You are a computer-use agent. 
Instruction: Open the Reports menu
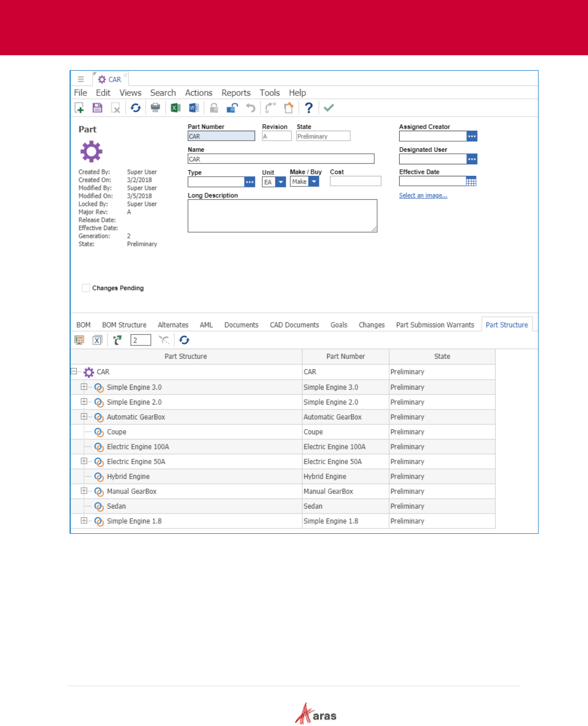click(x=236, y=93)
